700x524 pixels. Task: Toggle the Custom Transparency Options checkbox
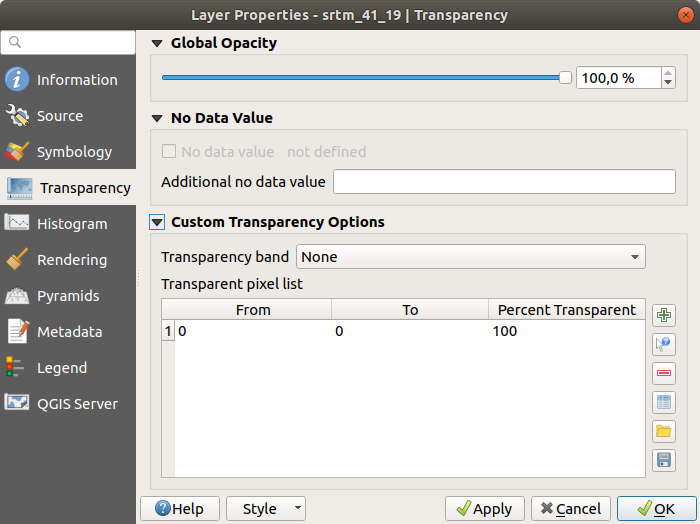[157, 222]
